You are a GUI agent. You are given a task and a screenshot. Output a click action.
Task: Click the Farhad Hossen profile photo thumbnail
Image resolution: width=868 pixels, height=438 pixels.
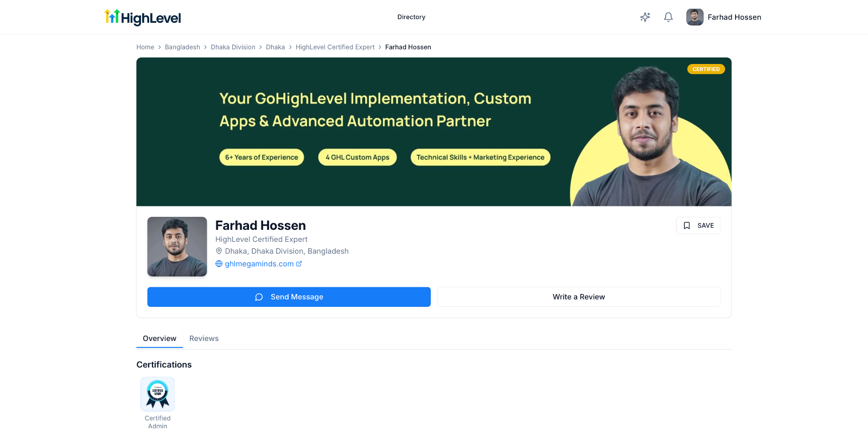click(177, 247)
